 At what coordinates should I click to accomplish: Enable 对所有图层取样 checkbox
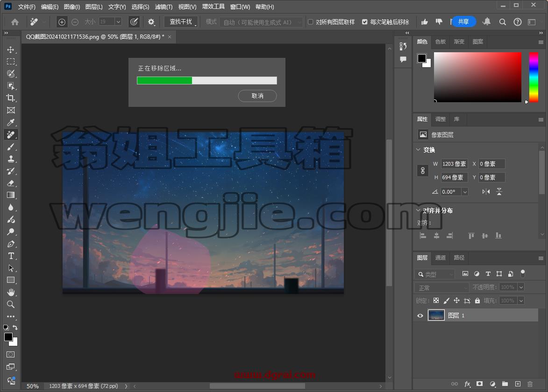pyautogui.click(x=310, y=22)
